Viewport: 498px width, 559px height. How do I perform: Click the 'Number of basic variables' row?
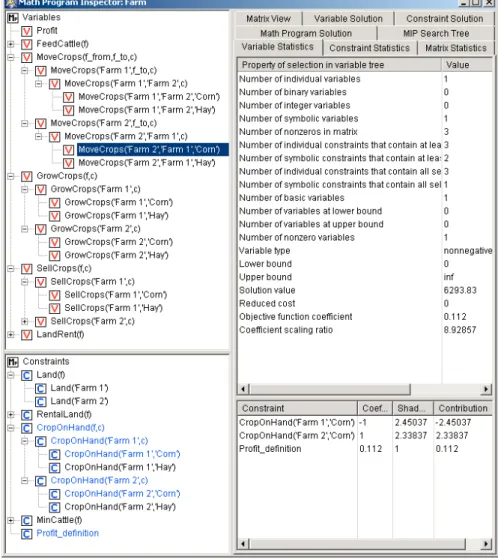pos(365,198)
